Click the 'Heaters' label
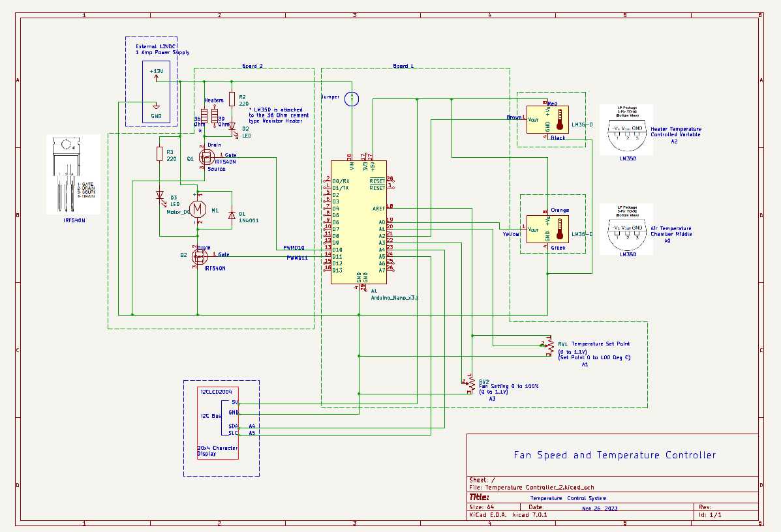The image size is (781, 532). tap(213, 100)
